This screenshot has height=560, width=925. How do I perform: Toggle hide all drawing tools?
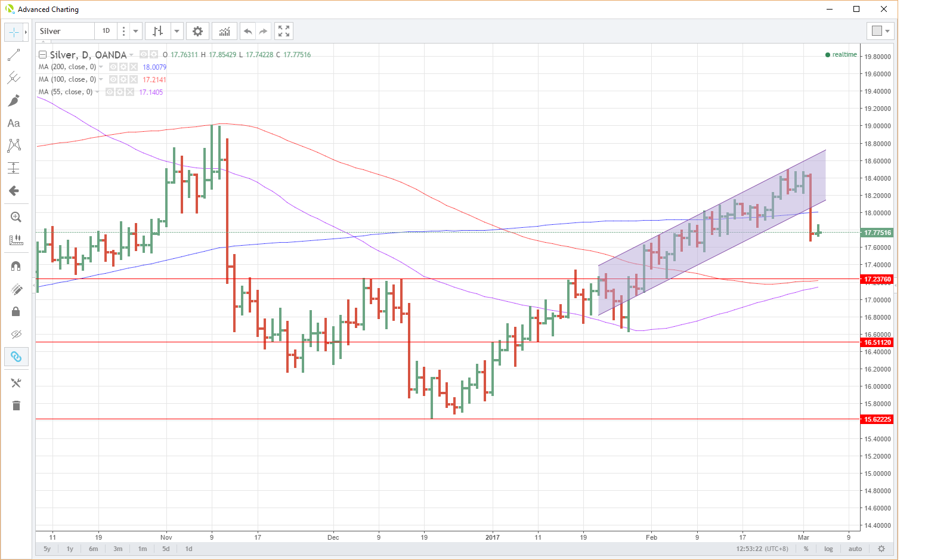coord(16,334)
